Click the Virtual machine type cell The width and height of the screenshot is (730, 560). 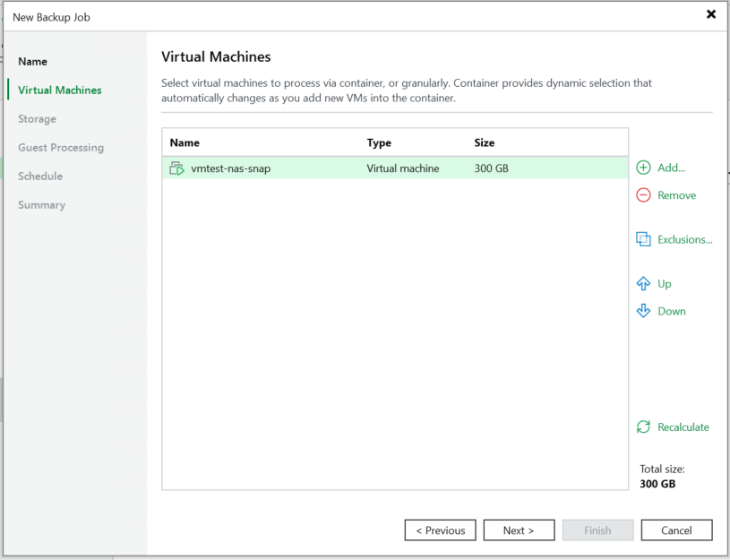point(403,168)
